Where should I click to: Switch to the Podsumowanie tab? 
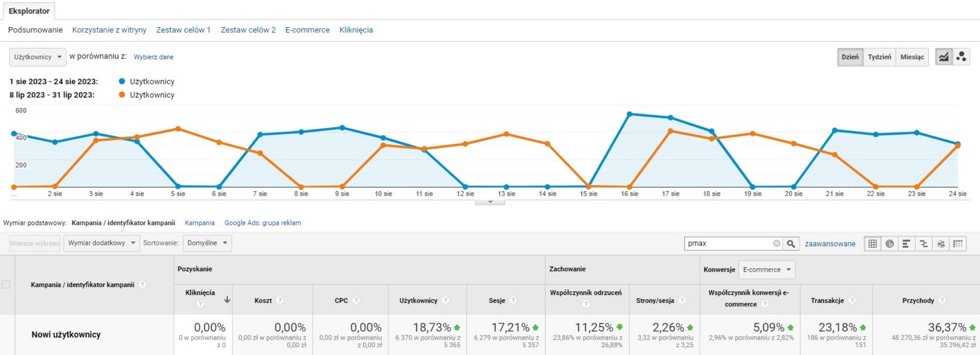(x=35, y=30)
